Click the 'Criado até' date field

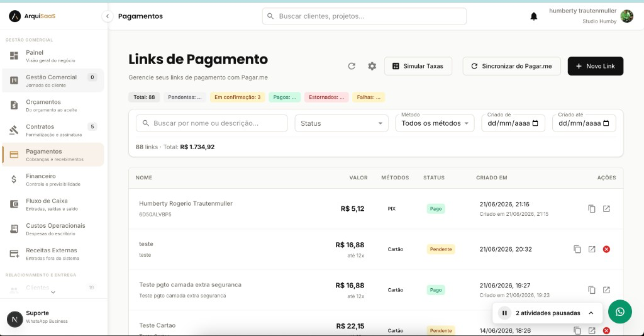point(584,123)
